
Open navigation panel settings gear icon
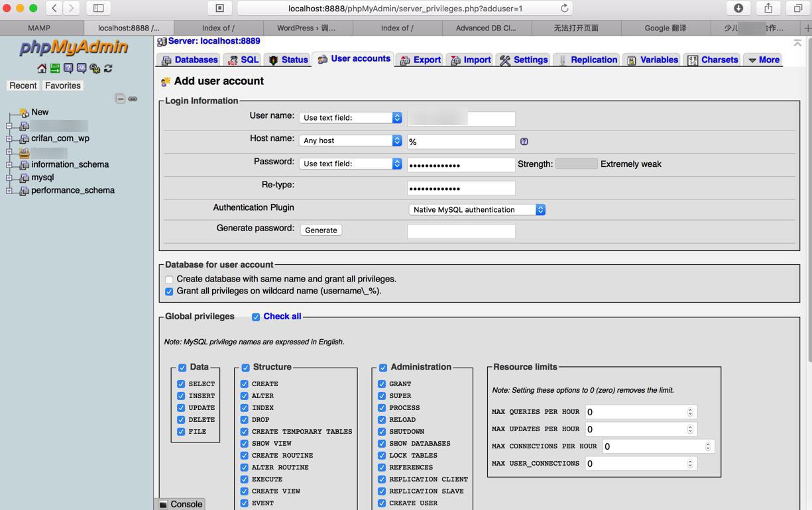pyautogui.click(x=95, y=68)
